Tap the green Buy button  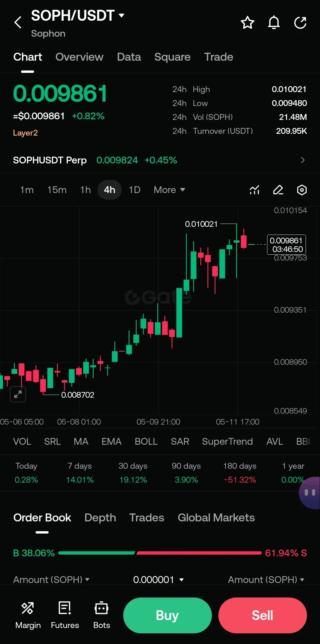[167, 615]
